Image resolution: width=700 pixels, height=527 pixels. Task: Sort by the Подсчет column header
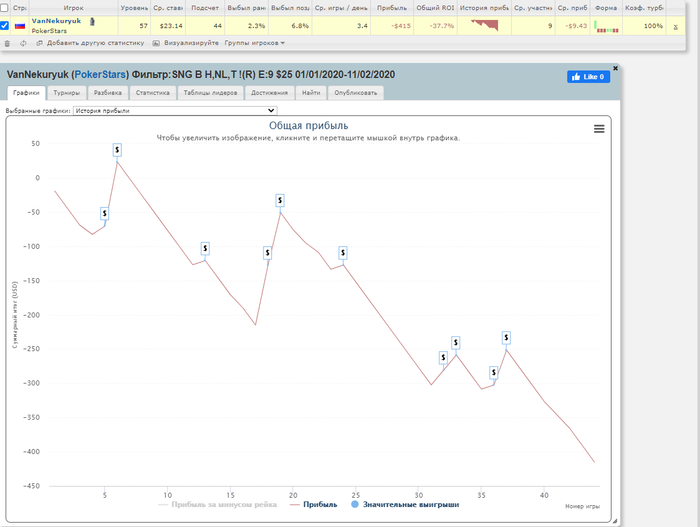point(205,8)
